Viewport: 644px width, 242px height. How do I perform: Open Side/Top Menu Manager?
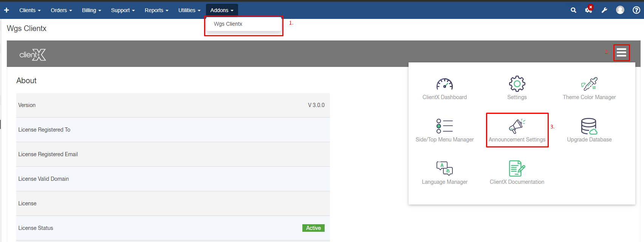pos(444,127)
